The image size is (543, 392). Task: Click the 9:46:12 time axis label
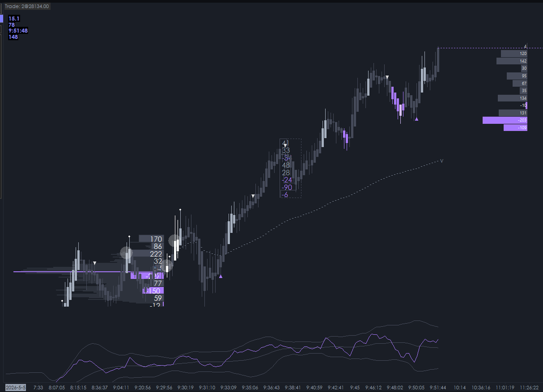tap(374, 387)
